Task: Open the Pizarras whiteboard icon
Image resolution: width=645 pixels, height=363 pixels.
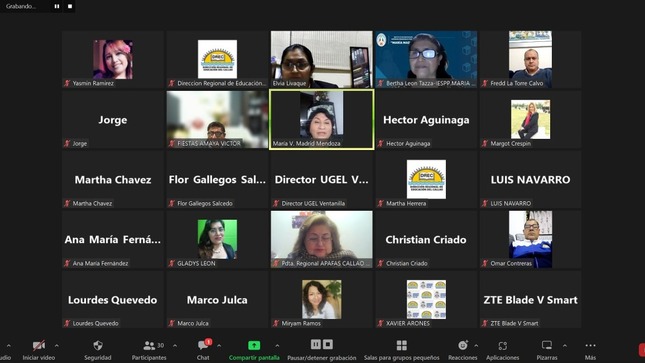Action: pos(547,345)
